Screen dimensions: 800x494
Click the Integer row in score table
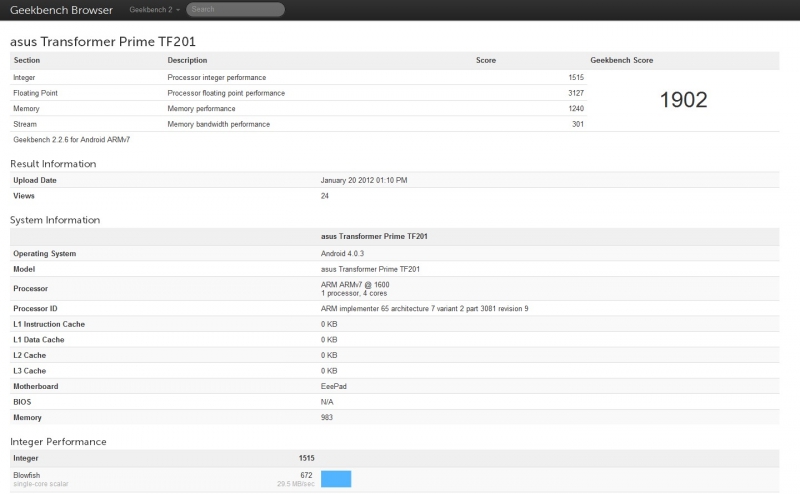(x=25, y=77)
